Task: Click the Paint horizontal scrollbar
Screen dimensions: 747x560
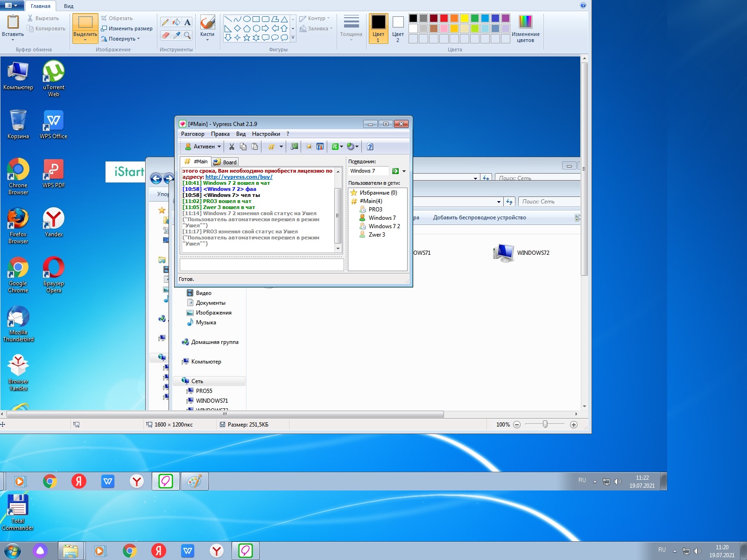Action: pos(225,414)
